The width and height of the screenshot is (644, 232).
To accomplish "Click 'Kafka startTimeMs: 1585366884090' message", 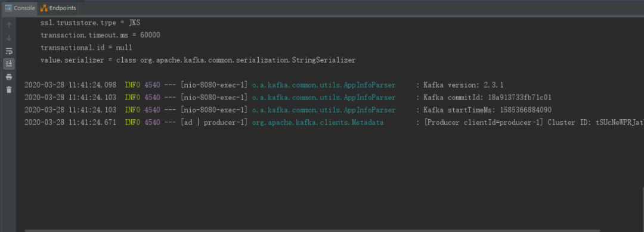I will point(488,110).
